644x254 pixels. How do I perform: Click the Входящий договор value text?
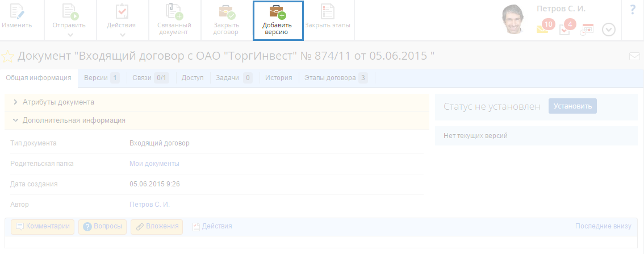[160, 143]
